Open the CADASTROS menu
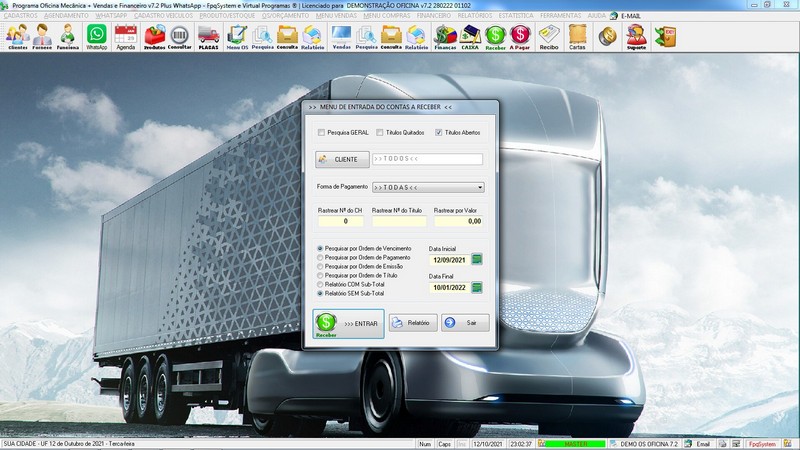 [x=20, y=16]
